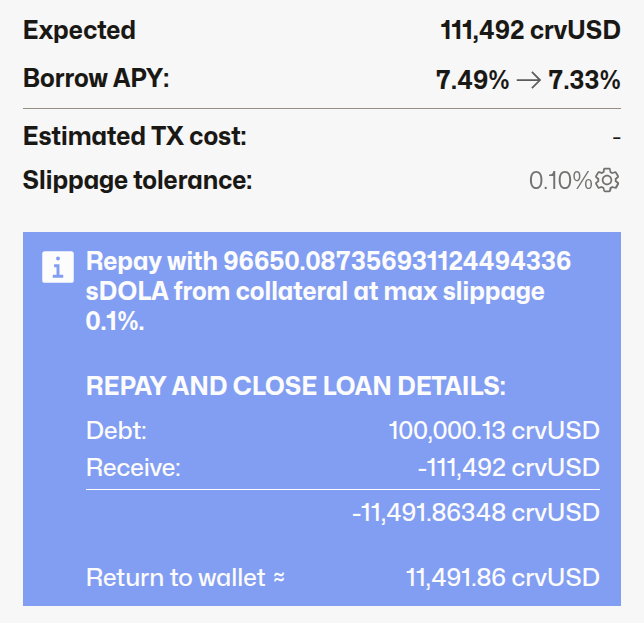644x623 pixels.
Task: Click the Slippage tolerance label
Action: click(x=138, y=181)
